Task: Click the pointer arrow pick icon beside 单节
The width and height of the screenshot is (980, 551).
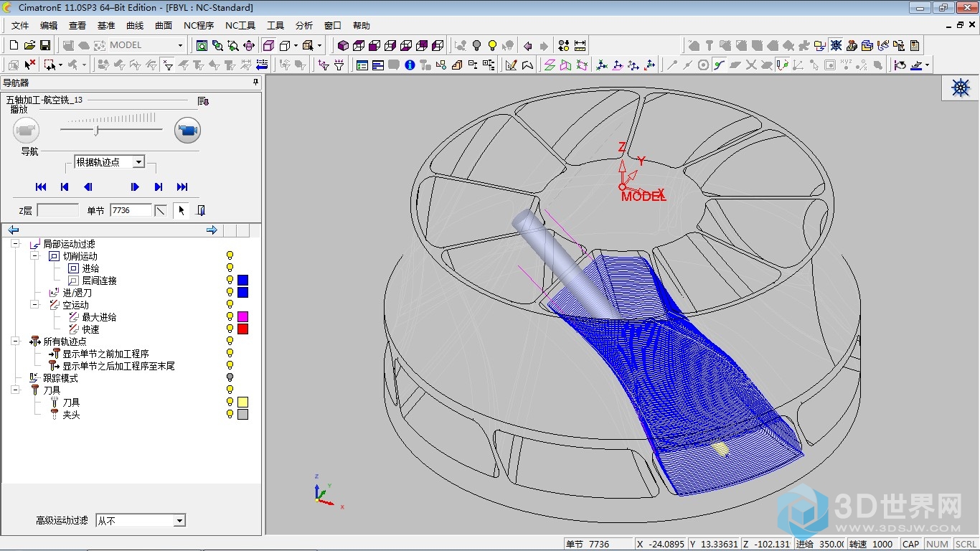Action: pyautogui.click(x=181, y=210)
